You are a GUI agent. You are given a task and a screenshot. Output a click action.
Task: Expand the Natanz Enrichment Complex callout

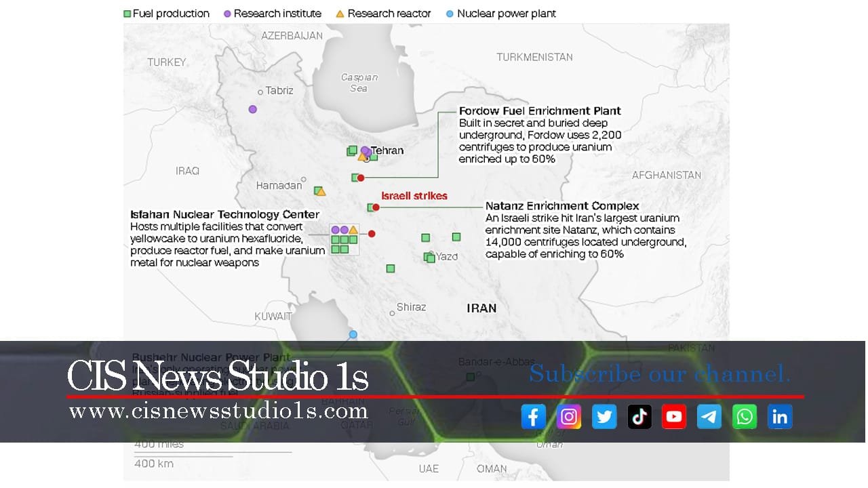561,205
